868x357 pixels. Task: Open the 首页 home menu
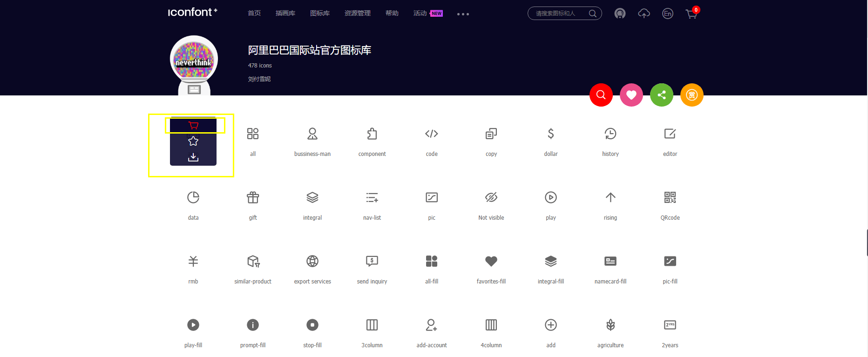coord(254,13)
